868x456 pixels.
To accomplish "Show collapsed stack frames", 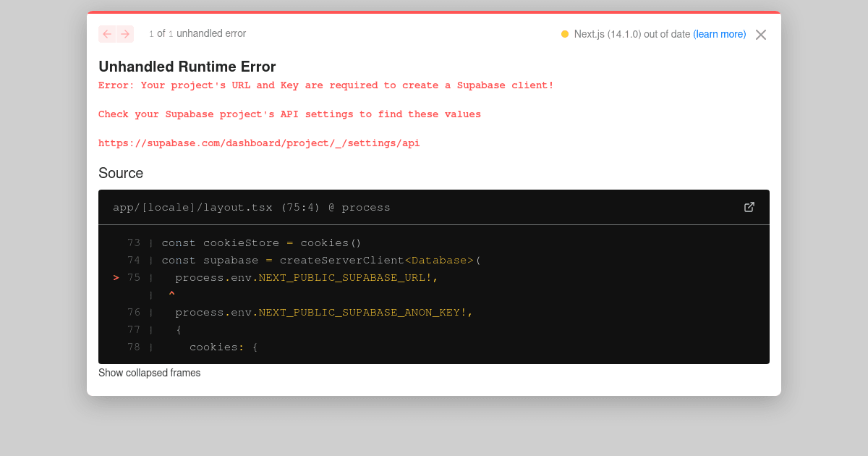I will tap(149, 373).
